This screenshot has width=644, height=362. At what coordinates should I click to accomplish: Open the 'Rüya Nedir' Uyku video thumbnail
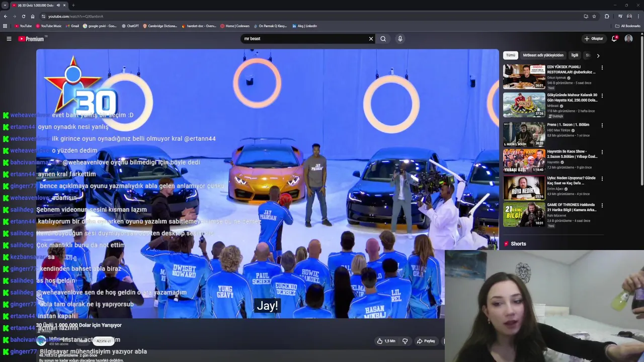click(x=524, y=188)
